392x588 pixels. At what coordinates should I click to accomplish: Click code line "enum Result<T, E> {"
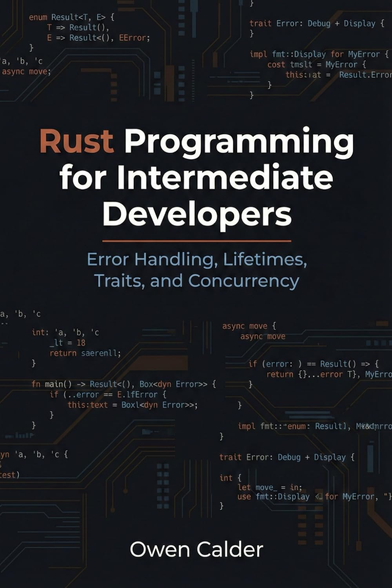tap(72, 17)
